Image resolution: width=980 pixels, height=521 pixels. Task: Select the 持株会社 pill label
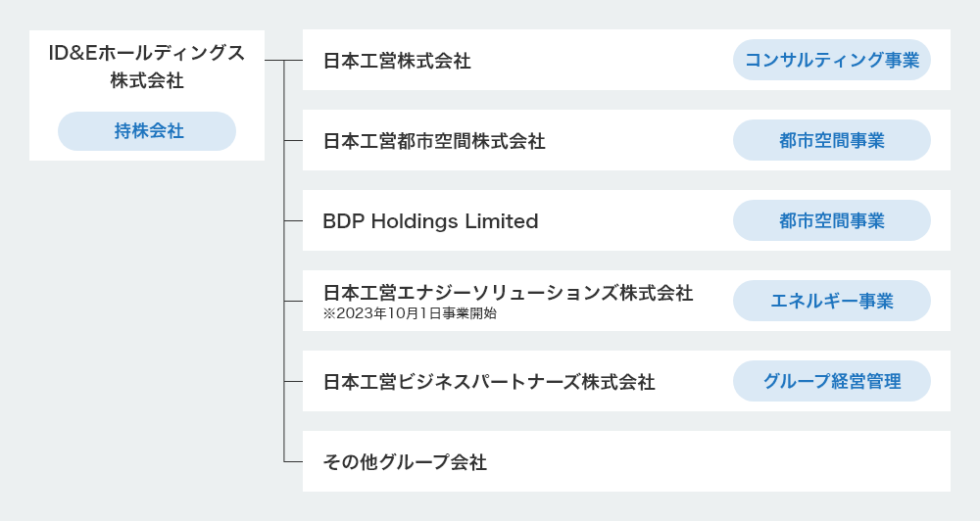(147, 131)
